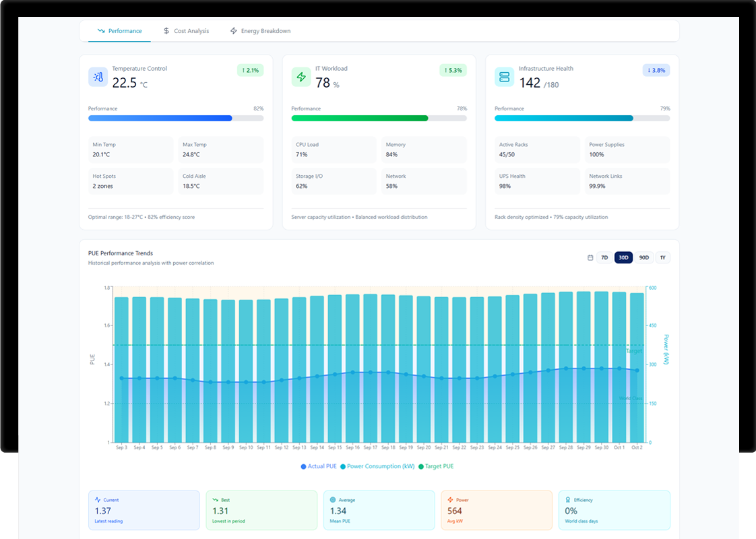Click the Best card trend-down icon
The height and width of the screenshot is (539, 756).
coord(215,500)
